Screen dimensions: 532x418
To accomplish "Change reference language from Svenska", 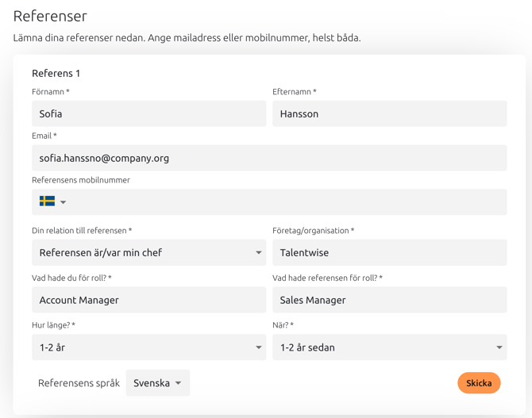I will coord(158,383).
